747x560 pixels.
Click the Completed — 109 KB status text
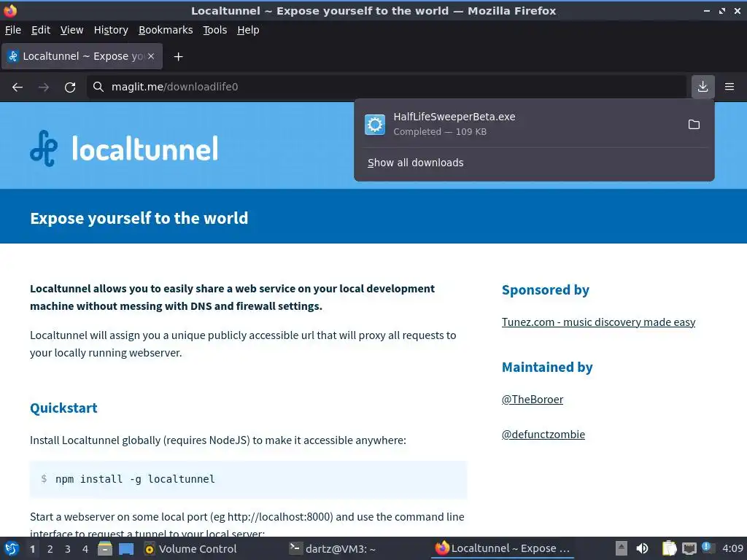tap(440, 132)
